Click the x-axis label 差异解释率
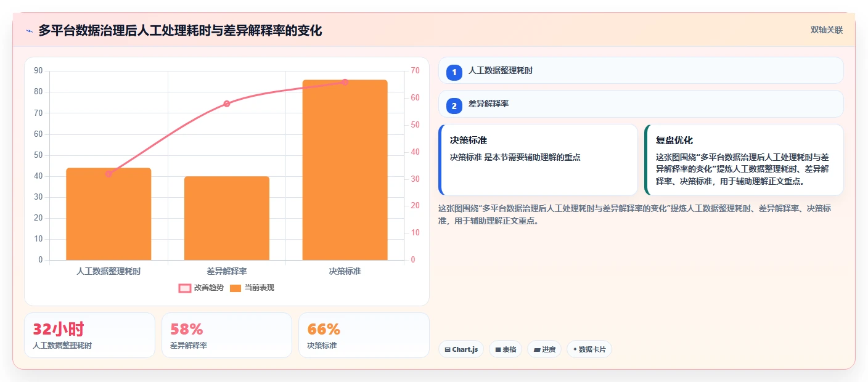The height and width of the screenshot is (382, 868). click(x=227, y=270)
